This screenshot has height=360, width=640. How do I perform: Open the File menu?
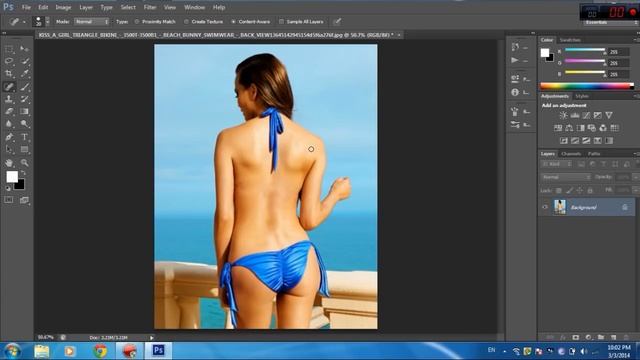click(26, 7)
